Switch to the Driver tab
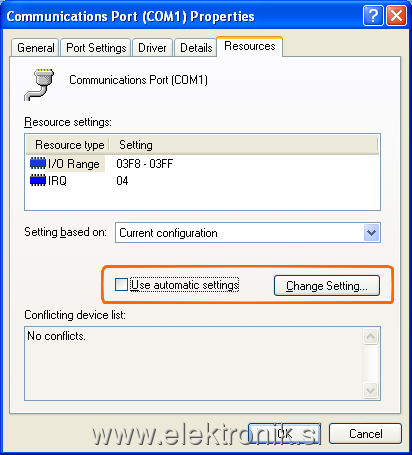The image size is (412, 455). coord(152,48)
